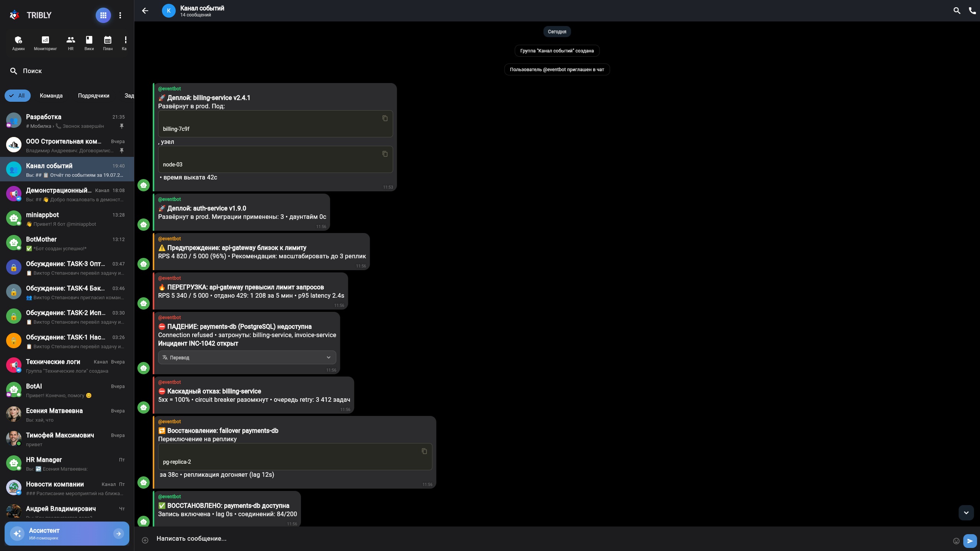Image resolution: width=980 pixels, height=551 pixels.
Task: Go back with the arrow button
Action: pos(145,11)
